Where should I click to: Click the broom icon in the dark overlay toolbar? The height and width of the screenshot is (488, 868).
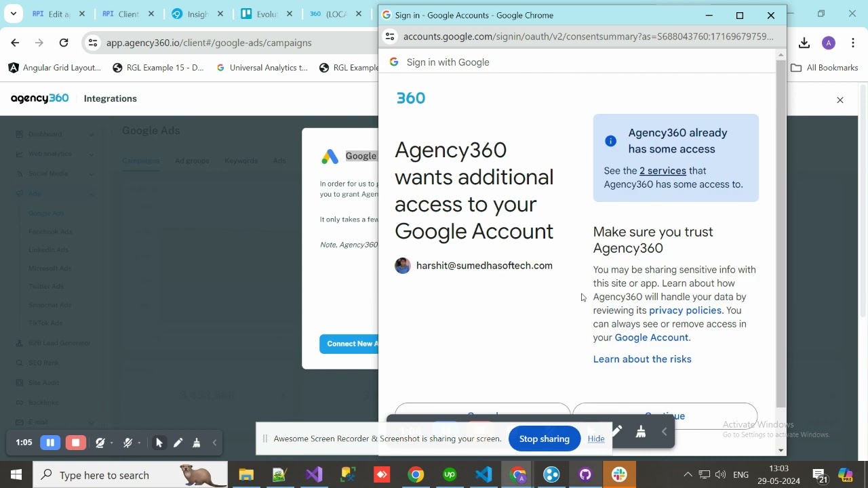point(641,431)
